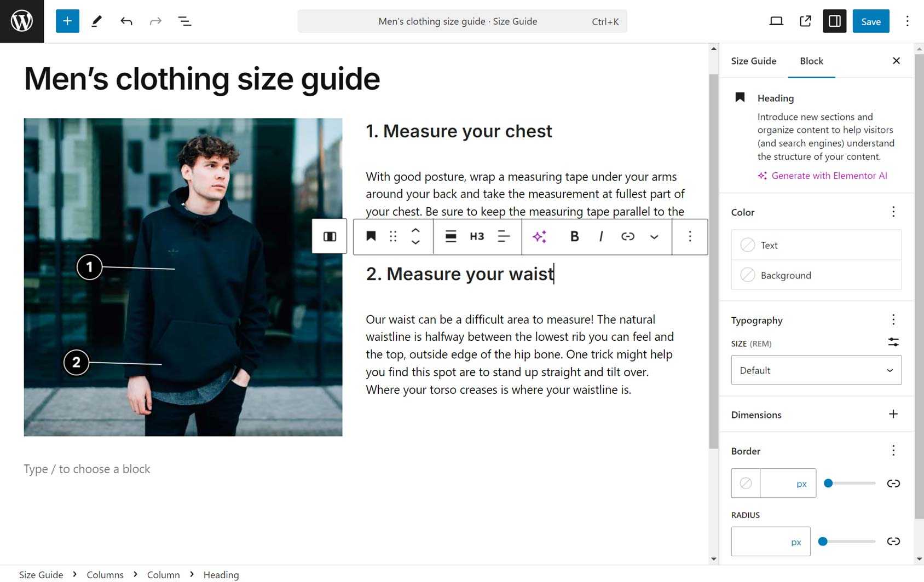Move the heading block down

click(415, 242)
